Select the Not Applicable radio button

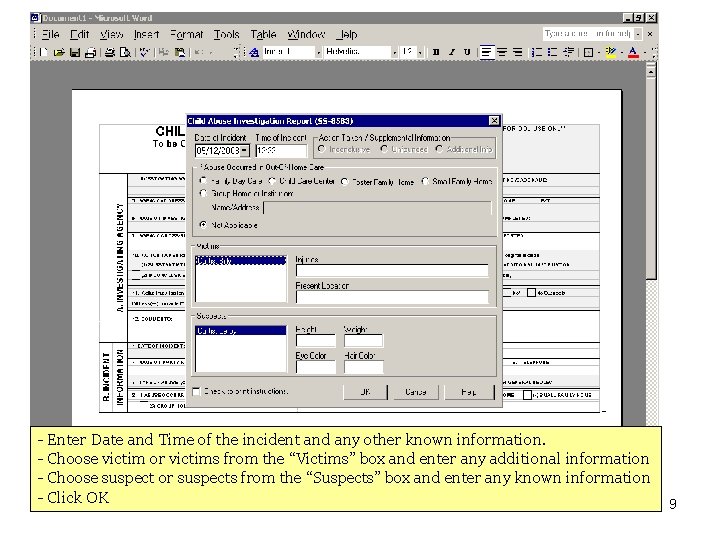pos(203,225)
